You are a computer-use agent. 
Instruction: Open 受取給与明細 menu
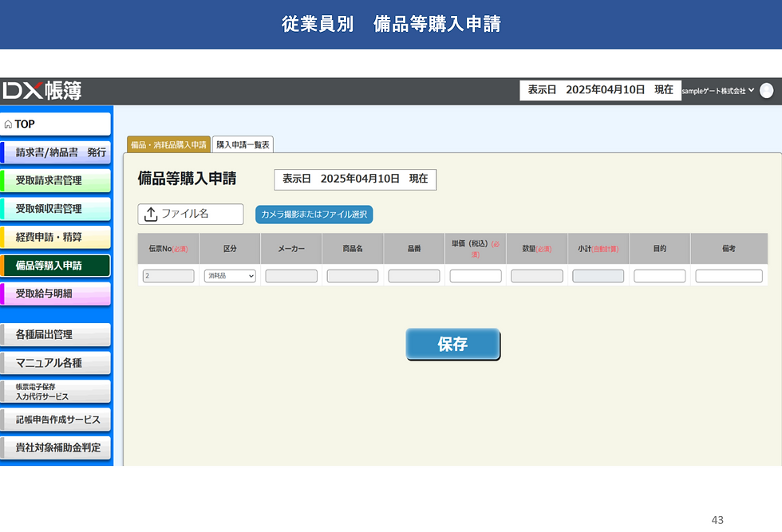(x=55, y=294)
